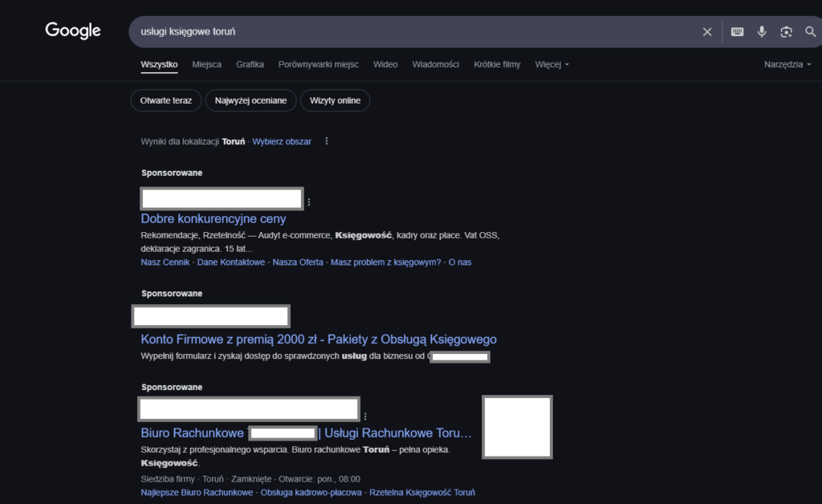Open the 'Narzędzia' dropdown
822x504 pixels.
(x=787, y=64)
